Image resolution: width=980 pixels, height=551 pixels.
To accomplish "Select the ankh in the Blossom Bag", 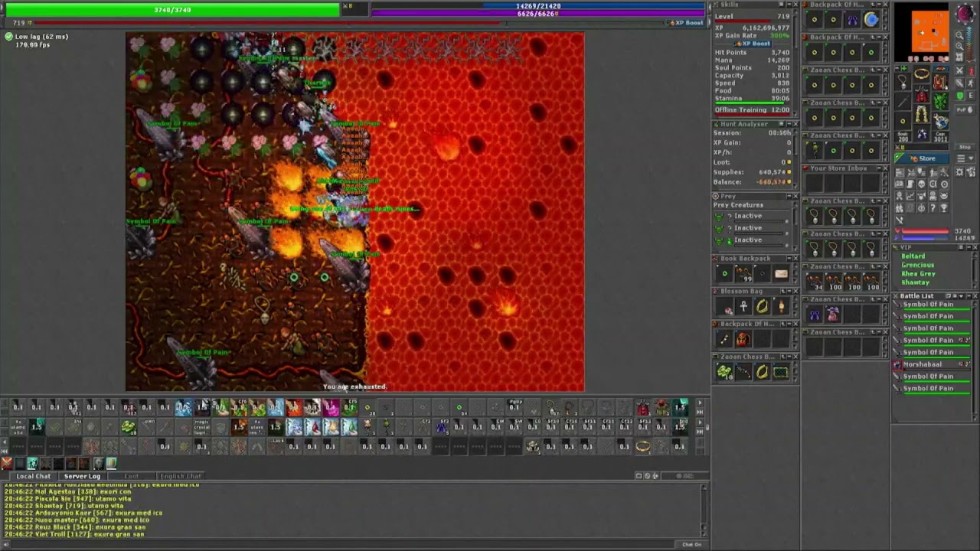I will point(743,306).
